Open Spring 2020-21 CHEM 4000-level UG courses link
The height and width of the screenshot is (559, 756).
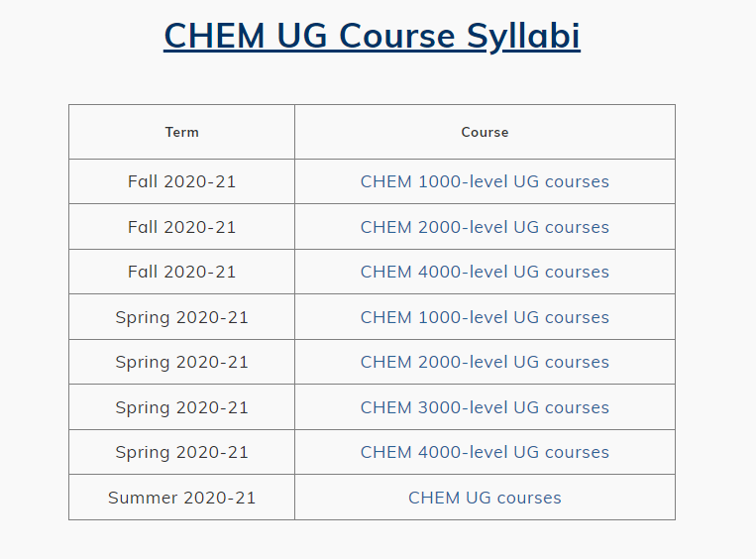[485, 452]
